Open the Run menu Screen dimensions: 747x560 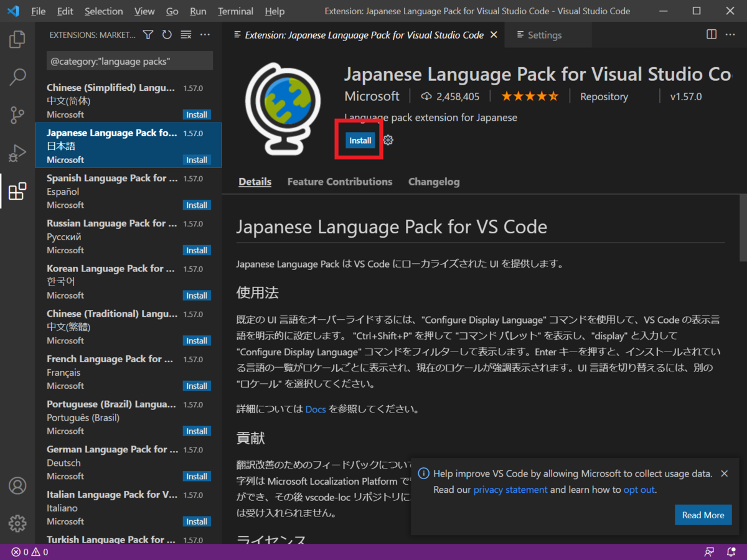coord(199,11)
